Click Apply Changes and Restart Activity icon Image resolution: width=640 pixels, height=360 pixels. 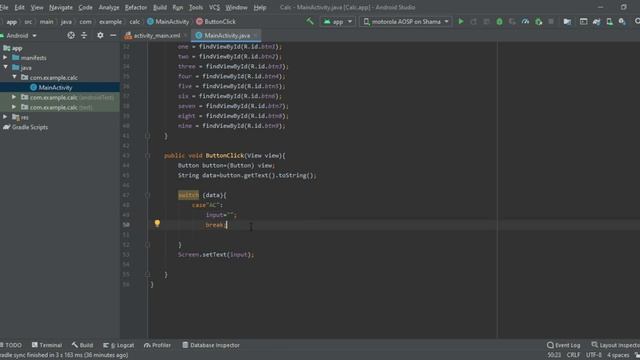click(x=473, y=22)
